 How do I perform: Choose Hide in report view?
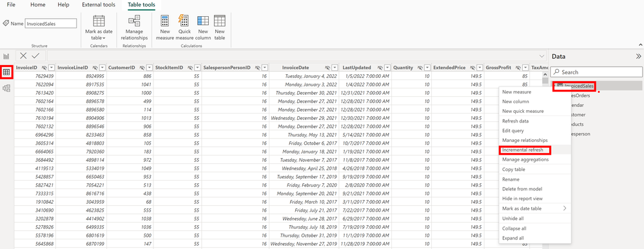coord(535,199)
